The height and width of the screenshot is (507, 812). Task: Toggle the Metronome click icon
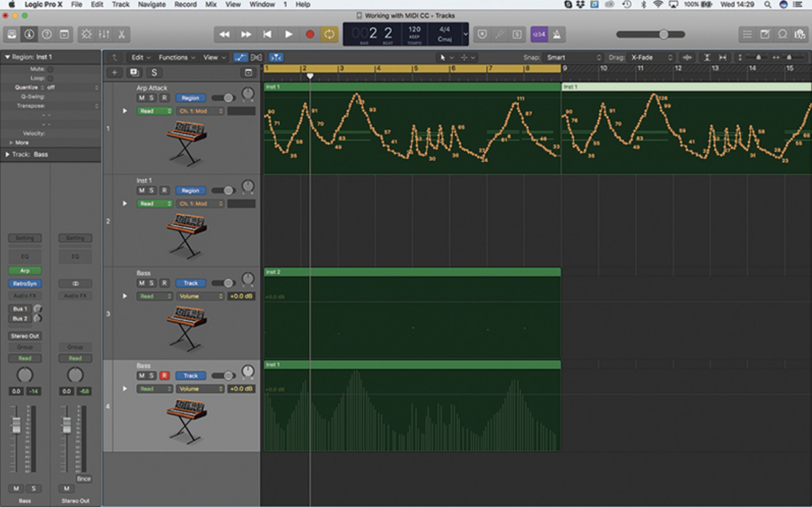(557, 34)
